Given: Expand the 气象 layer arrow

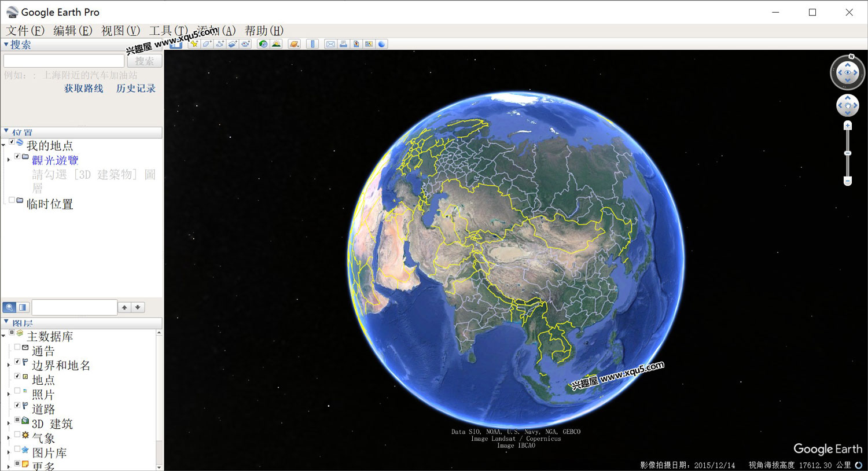Looking at the screenshot, I should point(8,438).
